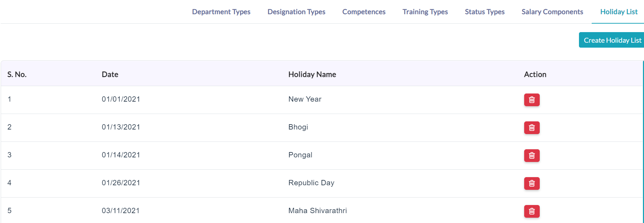The height and width of the screenshot is (223, 644).
Task: Delete the Bhogi holiday entry
Action: (x=532, y=128)
